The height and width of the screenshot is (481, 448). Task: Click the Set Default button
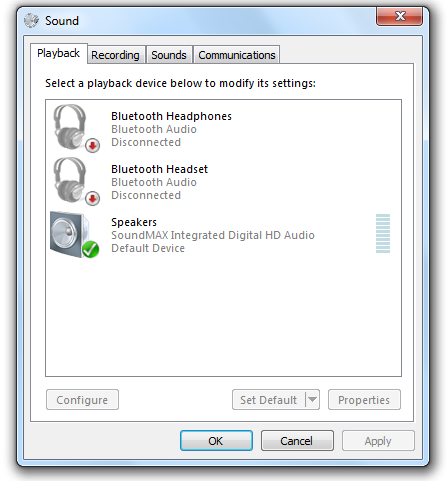tap(269, 399)
